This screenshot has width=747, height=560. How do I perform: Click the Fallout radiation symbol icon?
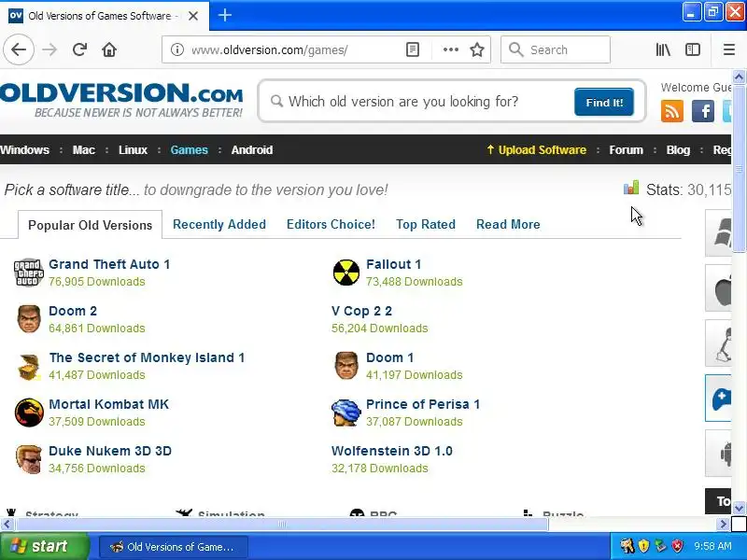pos(346,273)
